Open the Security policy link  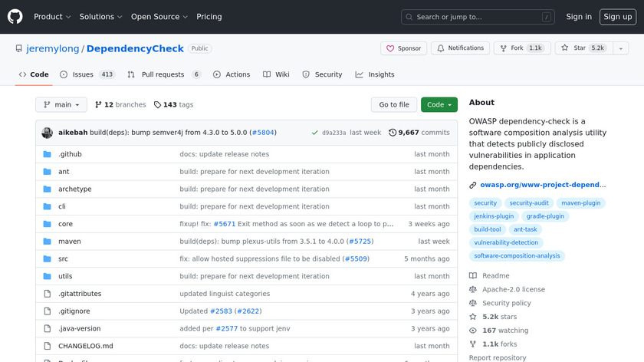click(x=507, y=303)
